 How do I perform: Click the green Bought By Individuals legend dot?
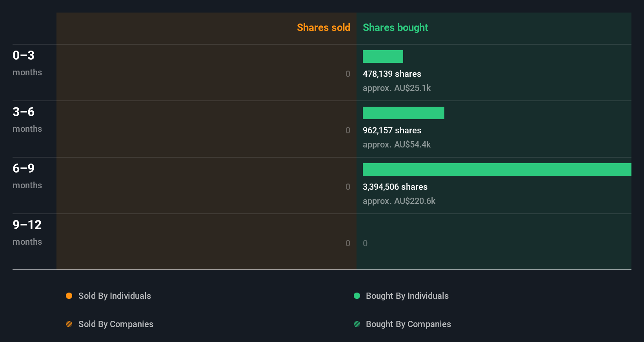tap(357, 296)
